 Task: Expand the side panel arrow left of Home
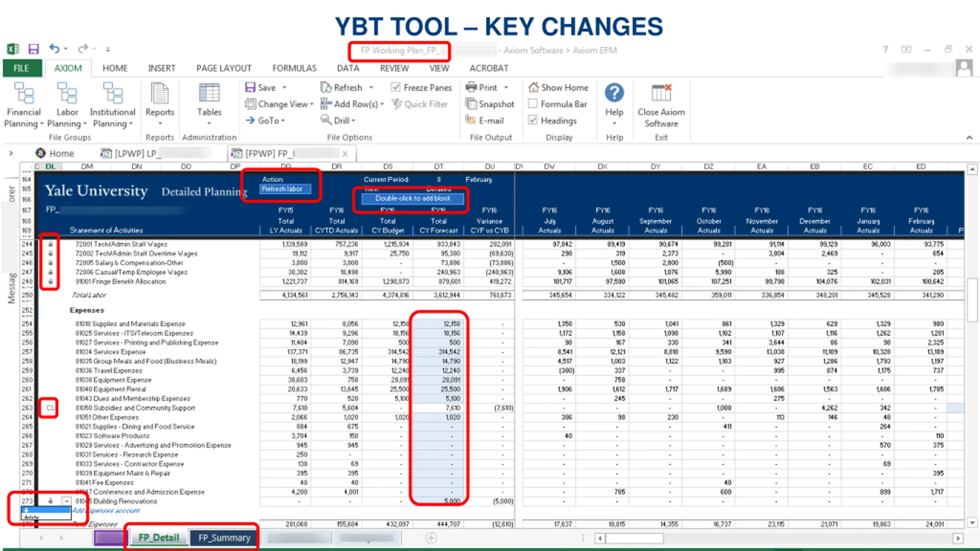11,153
